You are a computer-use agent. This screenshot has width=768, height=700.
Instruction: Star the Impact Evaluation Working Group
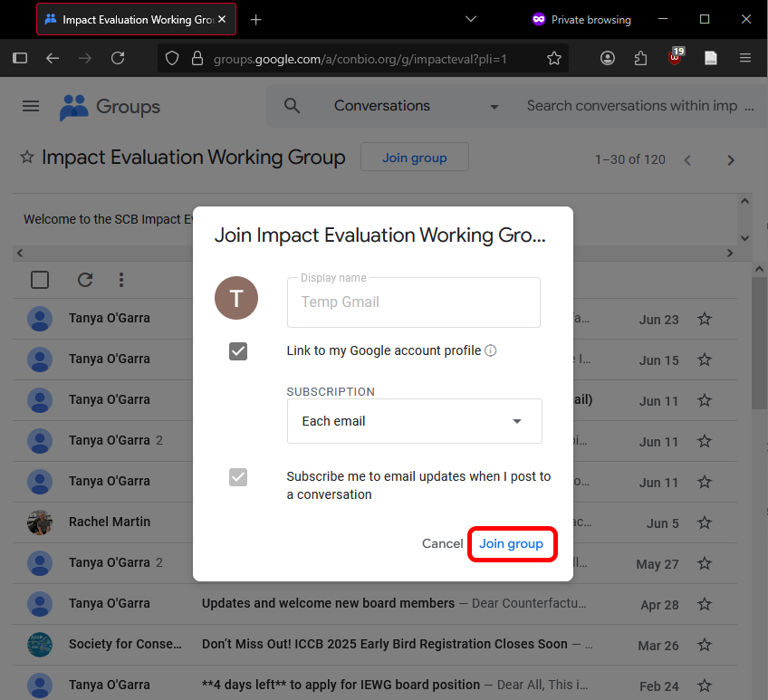pos(27,158)
